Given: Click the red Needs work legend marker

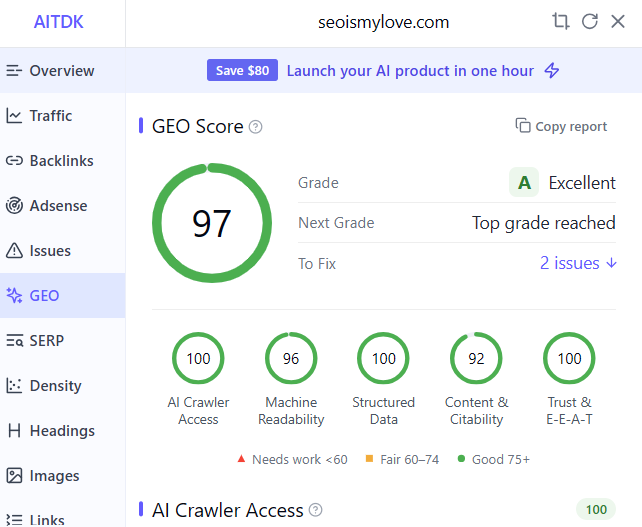Looking at the screenshot, I should tap(241, 459).
